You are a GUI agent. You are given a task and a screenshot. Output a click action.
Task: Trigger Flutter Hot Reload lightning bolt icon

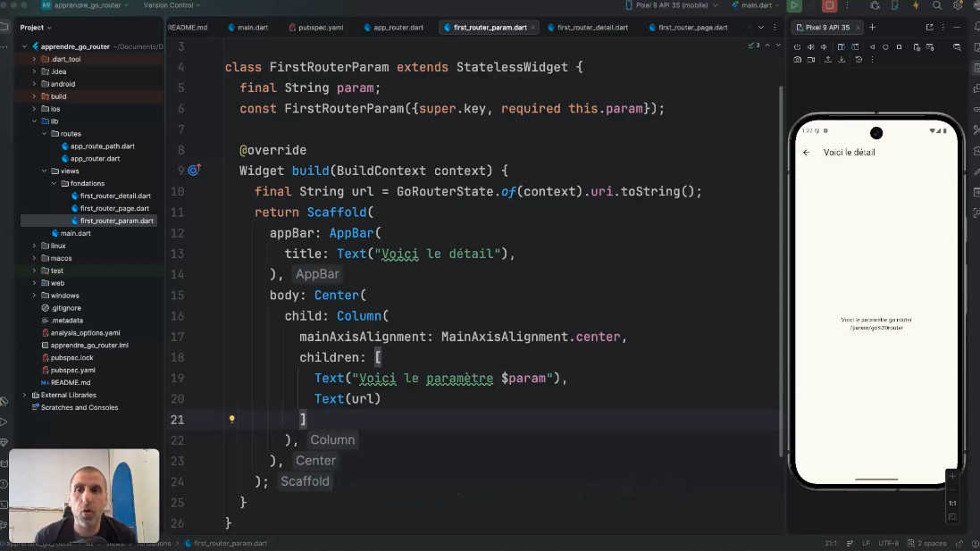[916, 5]
